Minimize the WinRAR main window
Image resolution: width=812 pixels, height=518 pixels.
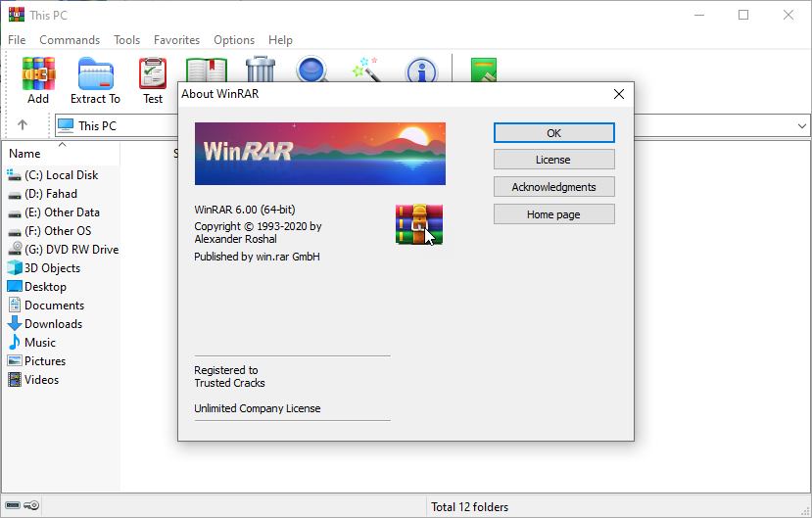click(x=699, y=15)
